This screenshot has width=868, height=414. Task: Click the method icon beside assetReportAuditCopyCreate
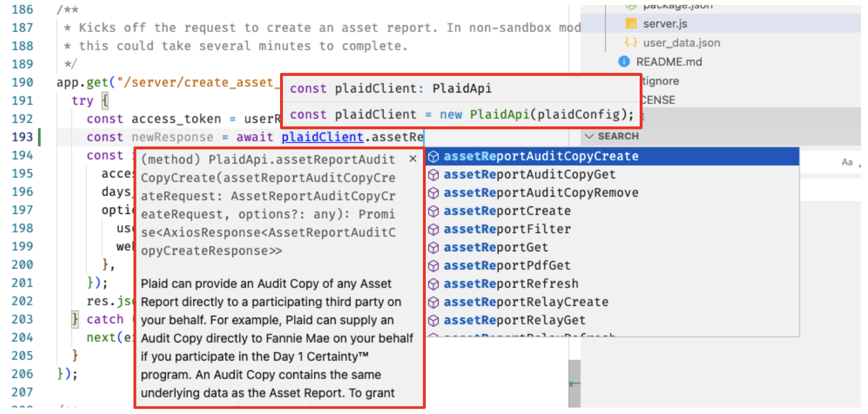point(433,156)
